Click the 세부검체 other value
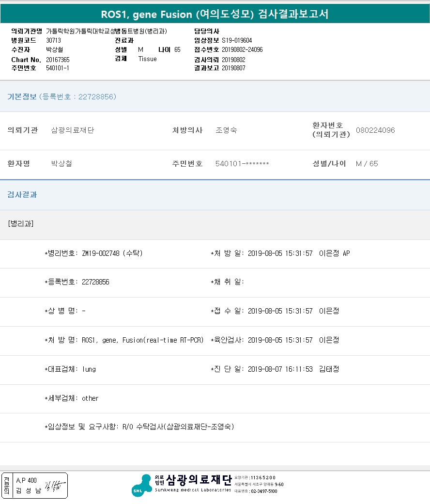Image resolution: width=430 pixels, height=504 pixels. pyautogui.click(x=90, y=398)
